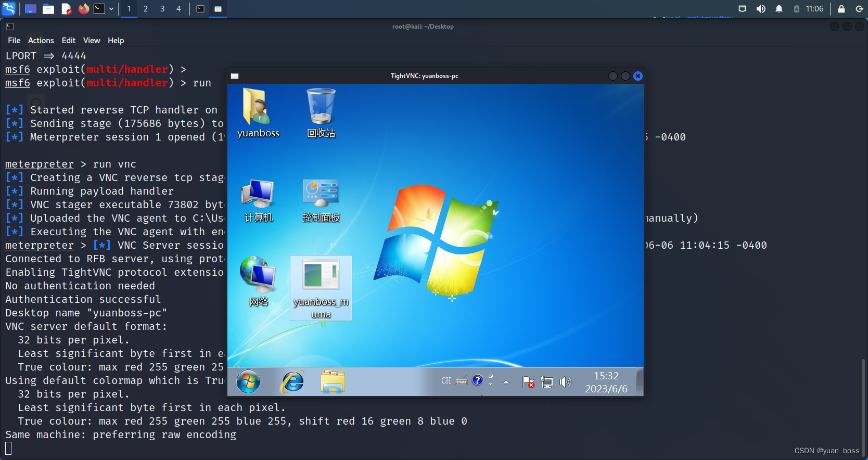Show notifications via the bell icon
The image size is (868, 460).
tap(779, 9)
